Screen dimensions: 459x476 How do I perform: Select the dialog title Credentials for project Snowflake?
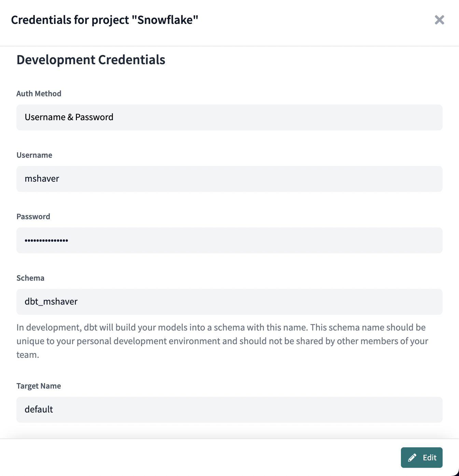[105, 20]
